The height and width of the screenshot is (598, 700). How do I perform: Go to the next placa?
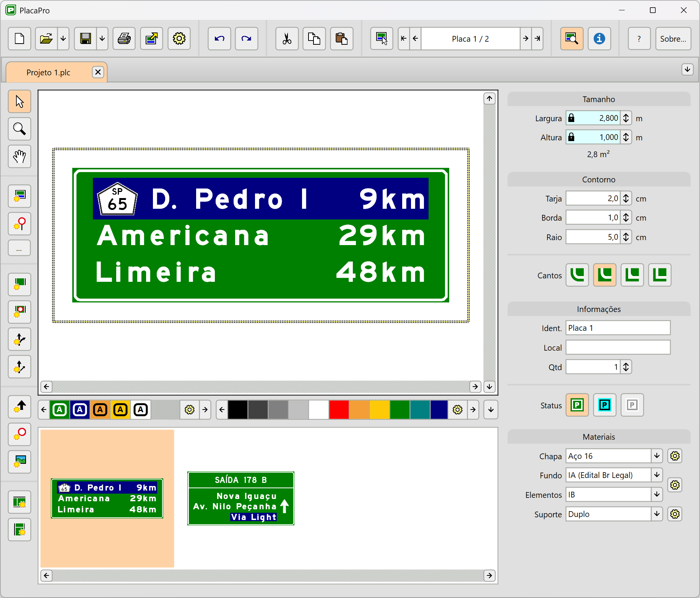pos(526,39)
